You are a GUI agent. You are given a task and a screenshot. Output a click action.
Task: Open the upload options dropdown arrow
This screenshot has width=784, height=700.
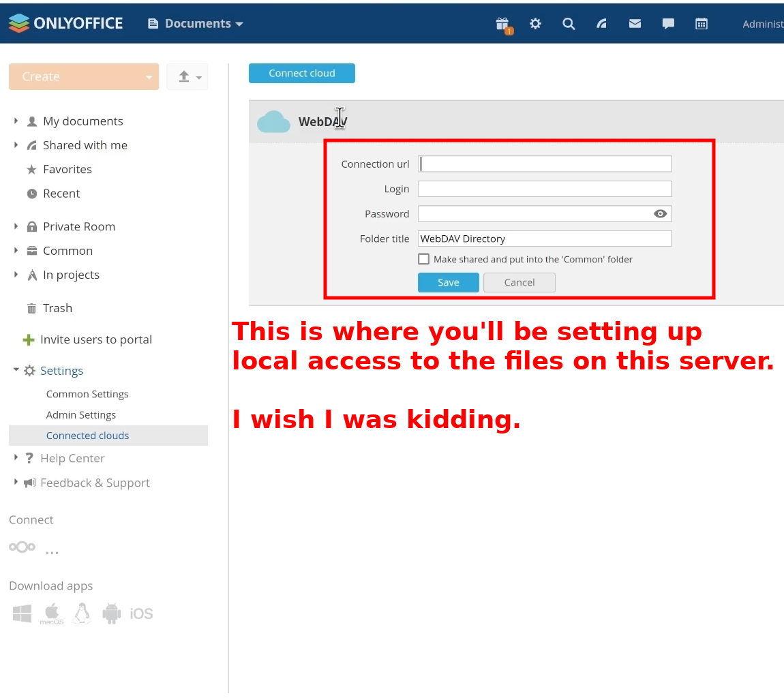pyautogui.click(x=199, y=78)
